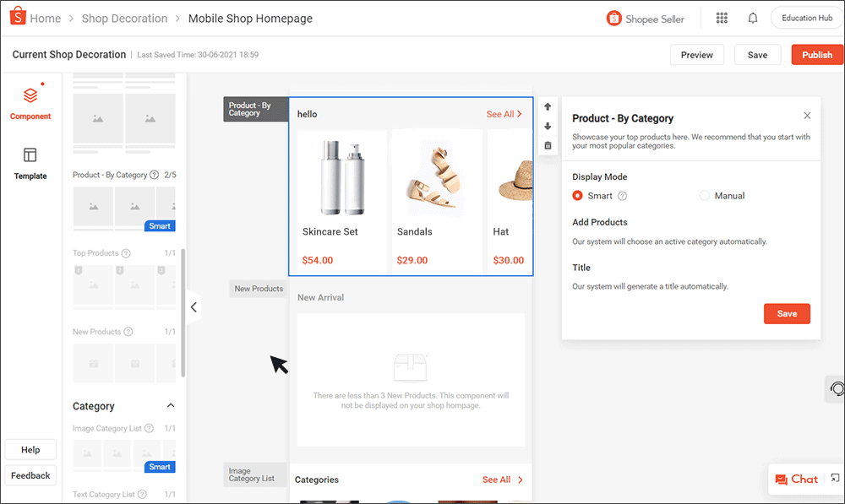Select the Smart display mode
This screenshot has width=845, height=504.
pos(576,195)
